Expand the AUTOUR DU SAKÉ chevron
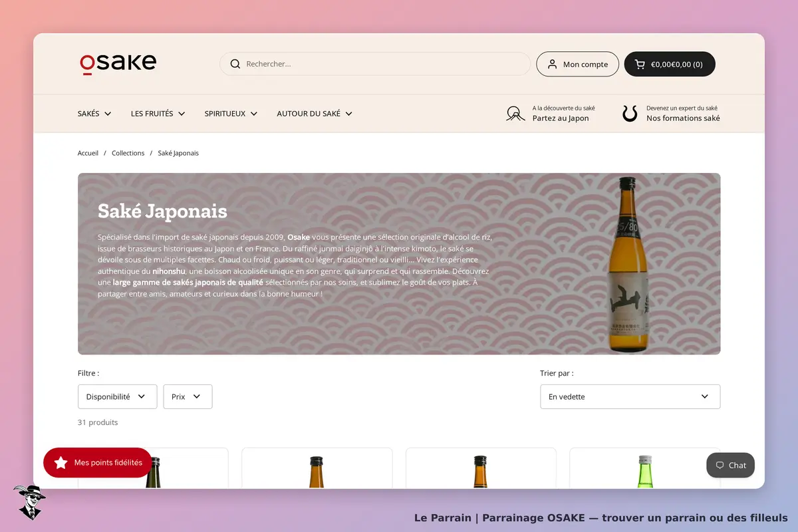 [348, 114]
